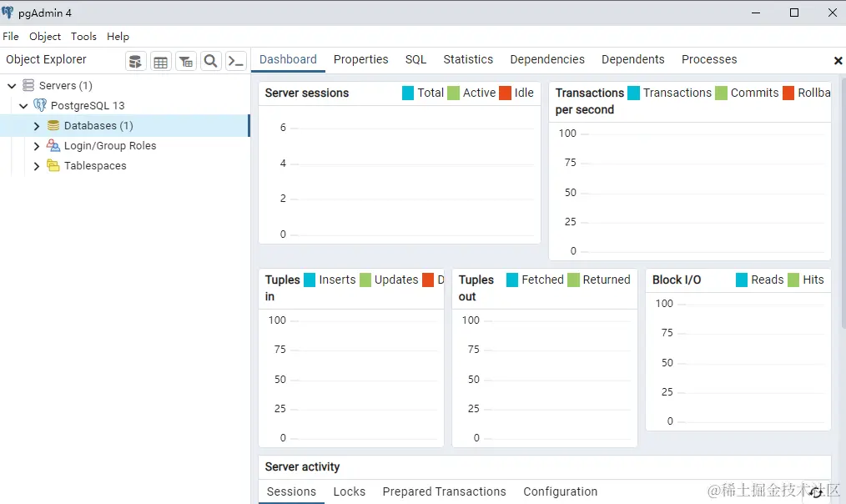The width and height of the screenshot is (846, 504).
Task: Click the Server activity heading
Action: [302, 466]
